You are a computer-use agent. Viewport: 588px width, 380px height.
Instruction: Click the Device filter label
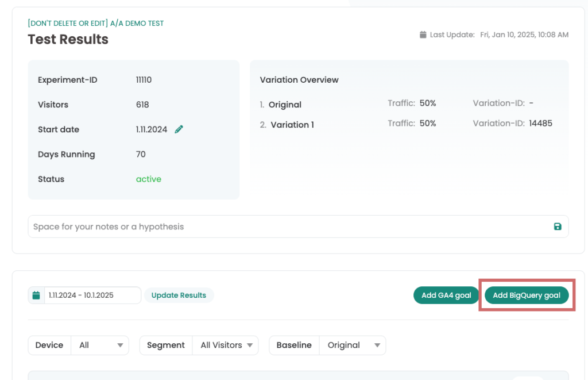coord(49,345)
